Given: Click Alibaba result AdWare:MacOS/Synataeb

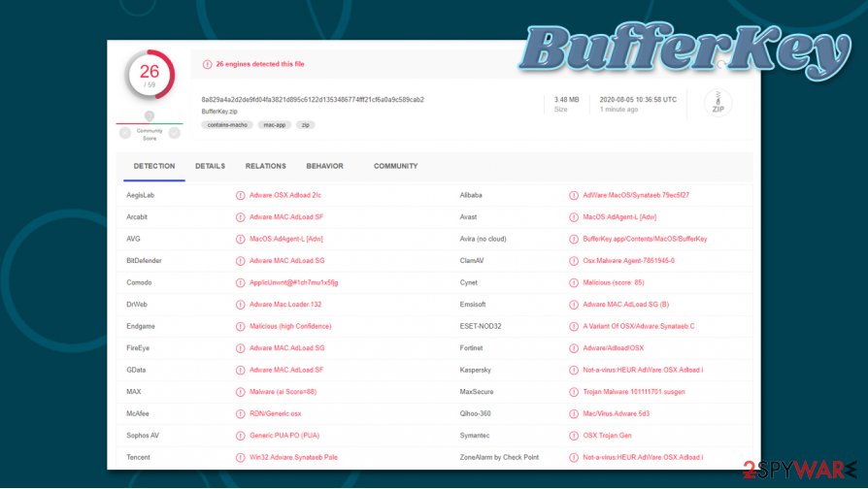Looking at the screenshot, I should 636,195.
